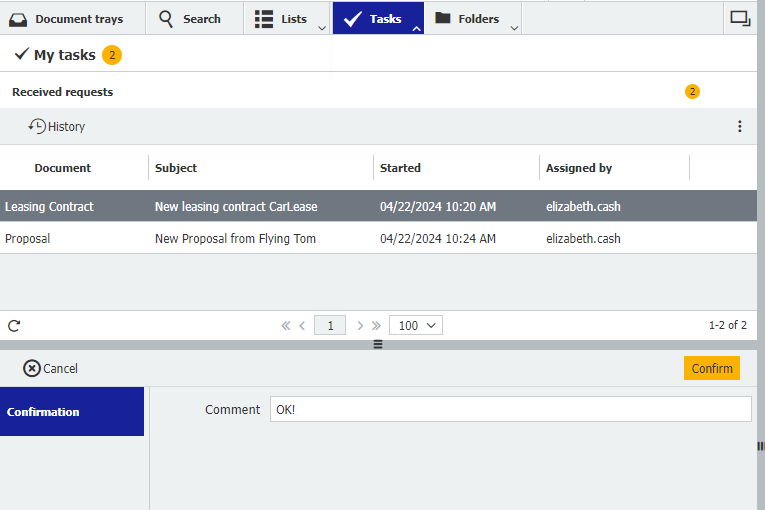Click the refresh icon in the task list footer

coord(14,325)
